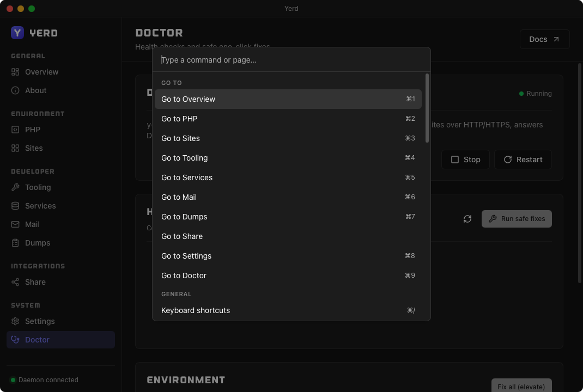The image size is (583, 392).
Task: Open Share page from sidebar label
Action: coord(35,282)
